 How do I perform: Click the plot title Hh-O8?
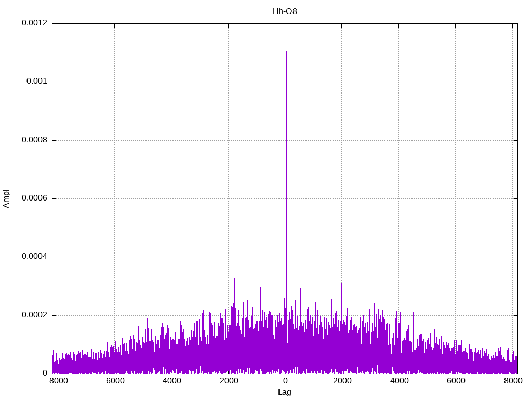pyautogui.click(x=285, y=11)
